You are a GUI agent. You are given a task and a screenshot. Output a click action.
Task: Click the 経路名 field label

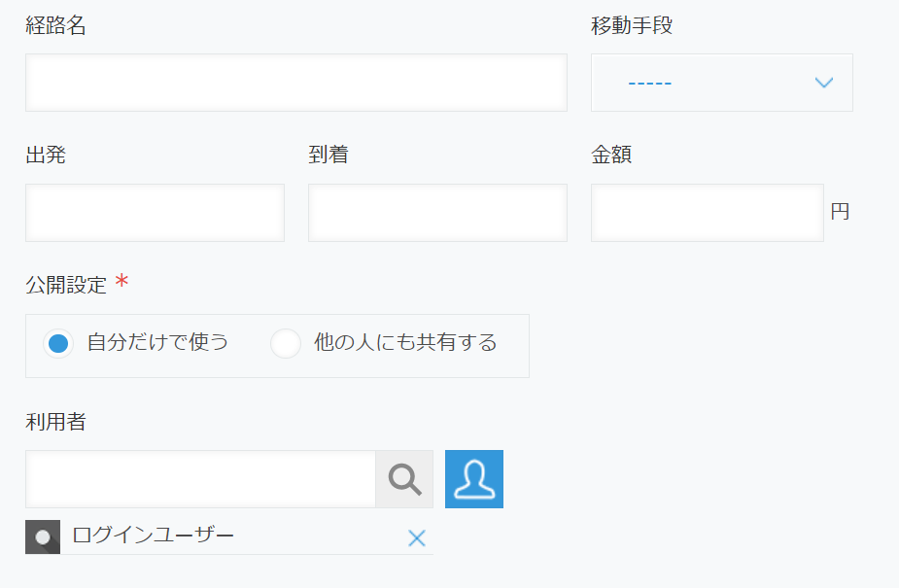point(55,26)
